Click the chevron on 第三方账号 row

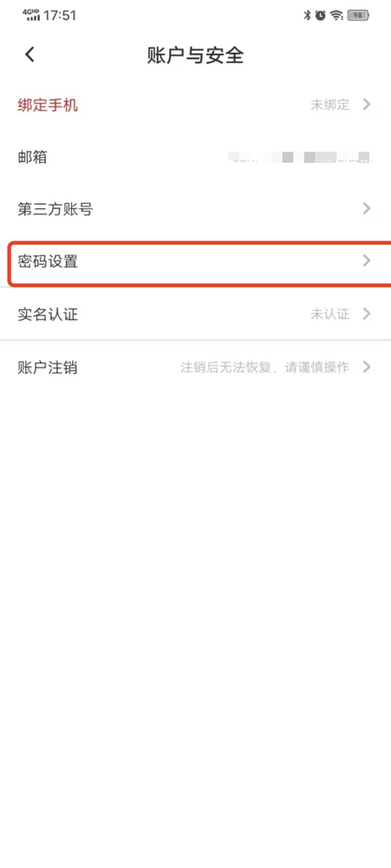(x=366, y=208)
